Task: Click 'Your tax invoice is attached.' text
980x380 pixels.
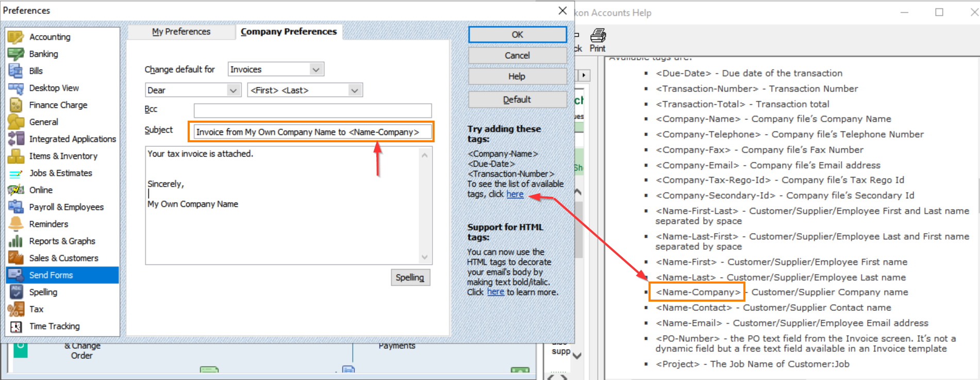Action: click(x=201, y=154)
